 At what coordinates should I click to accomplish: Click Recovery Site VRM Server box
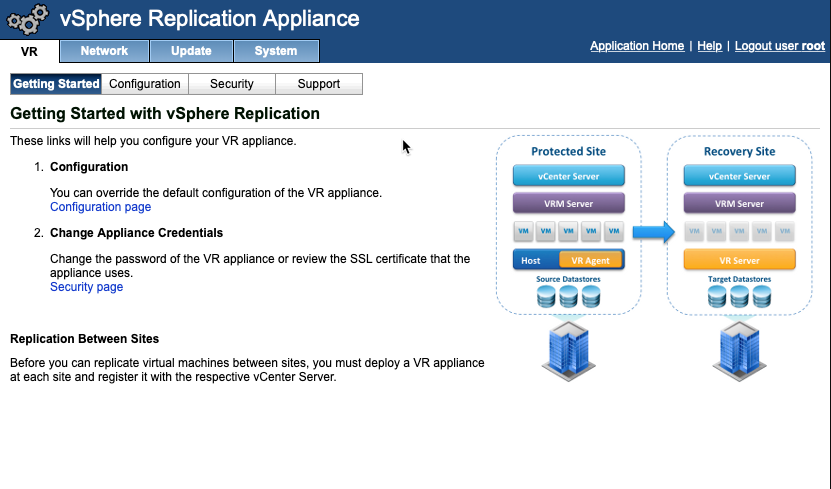[739, 203]
